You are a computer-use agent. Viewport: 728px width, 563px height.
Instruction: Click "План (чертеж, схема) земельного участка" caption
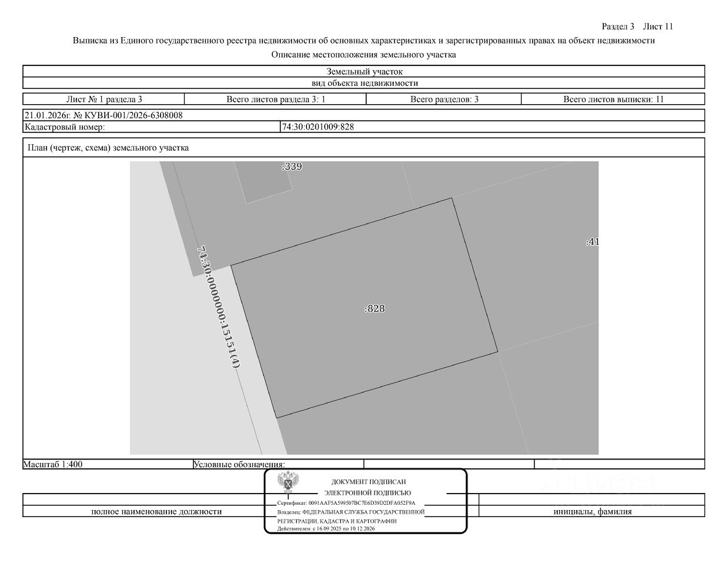point(108,148)
